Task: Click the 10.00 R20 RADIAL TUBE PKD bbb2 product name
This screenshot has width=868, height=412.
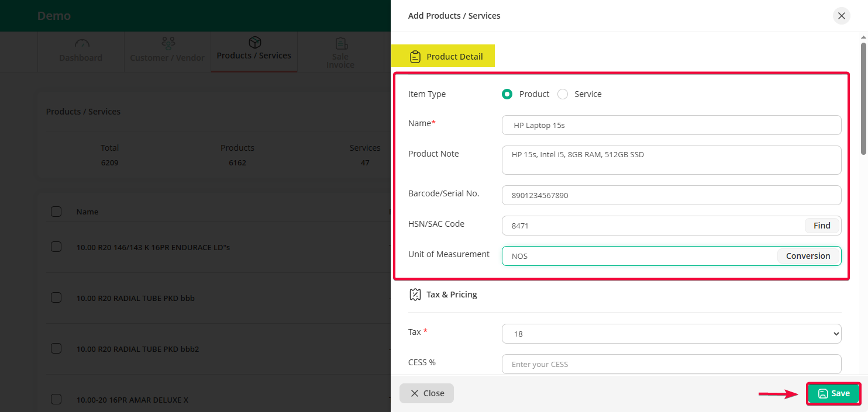Action: point(138,349)
